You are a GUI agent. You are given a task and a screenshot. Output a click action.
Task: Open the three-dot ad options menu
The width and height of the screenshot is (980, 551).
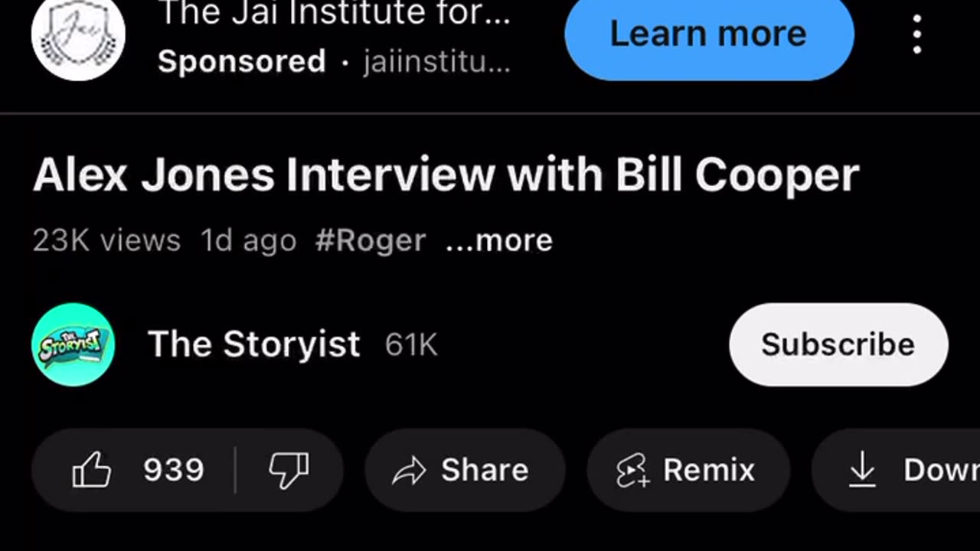(916, 34)
